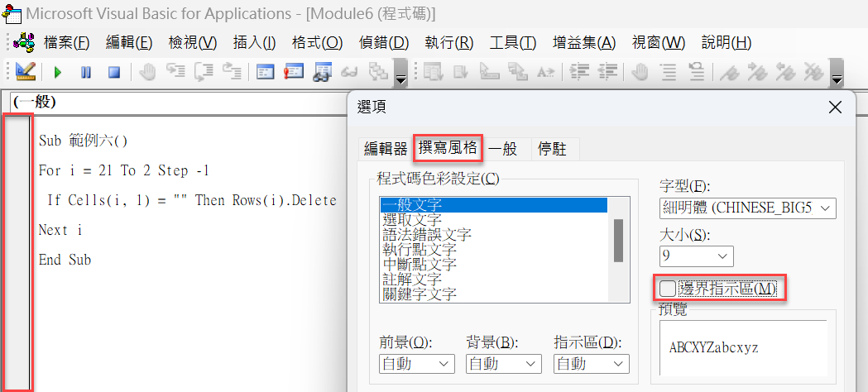The width and height of the screenshot is (868, 392).
Task: Click the Indent icon
Action: [579, 72]
